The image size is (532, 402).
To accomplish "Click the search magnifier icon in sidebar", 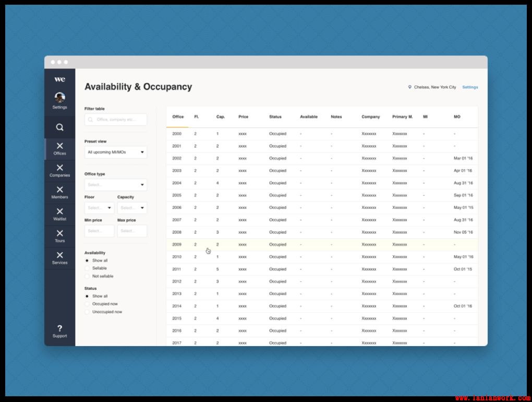I will (59, 127).
